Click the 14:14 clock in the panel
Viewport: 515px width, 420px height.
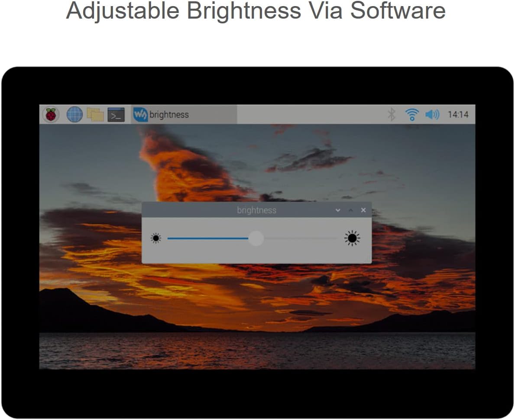click(458, 115)
